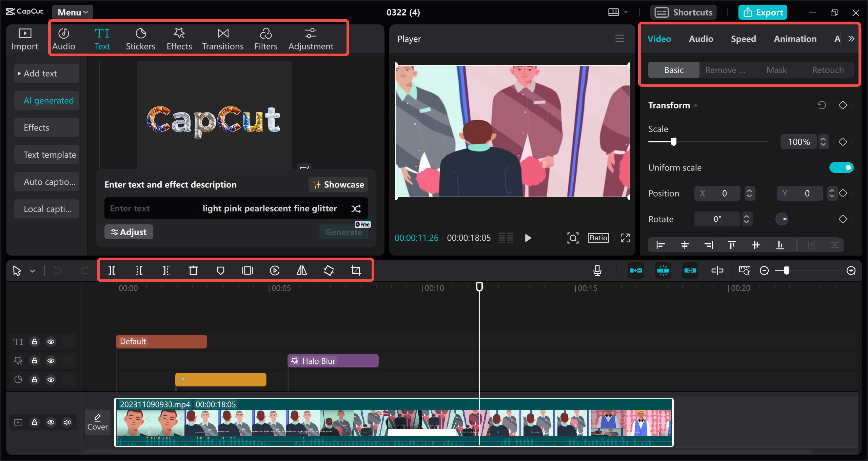Click the Delete trash icon in timeline toolbar
Image resolution: width=868 pixels, height=461 pixels.
click(x=193, y=270)
